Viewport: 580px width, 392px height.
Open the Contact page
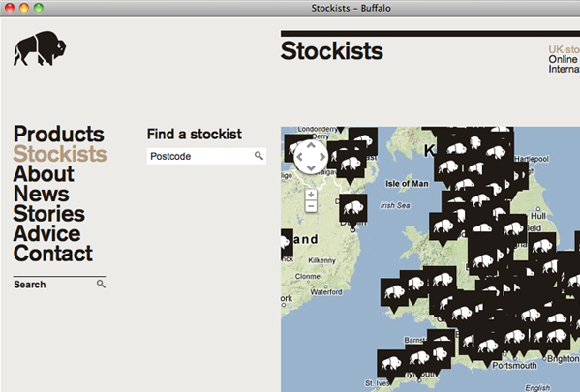(x=53, y=254)
